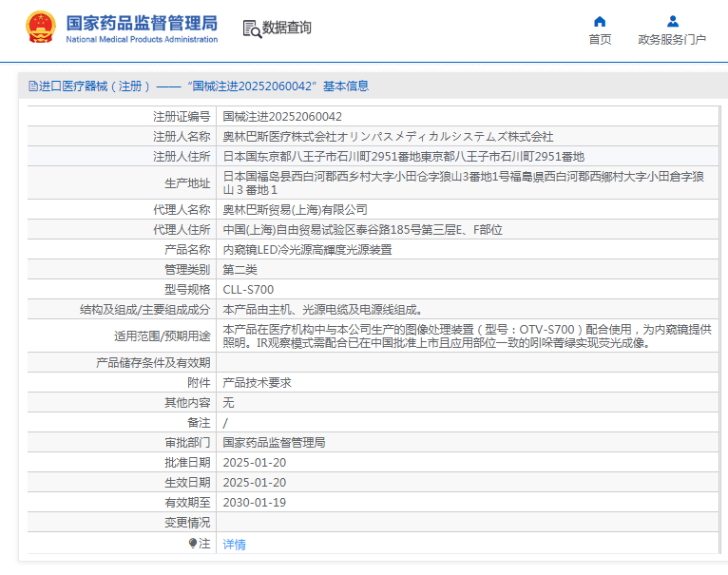
Task: Select the 代理人名称 label
Action: tap(182, 209)
